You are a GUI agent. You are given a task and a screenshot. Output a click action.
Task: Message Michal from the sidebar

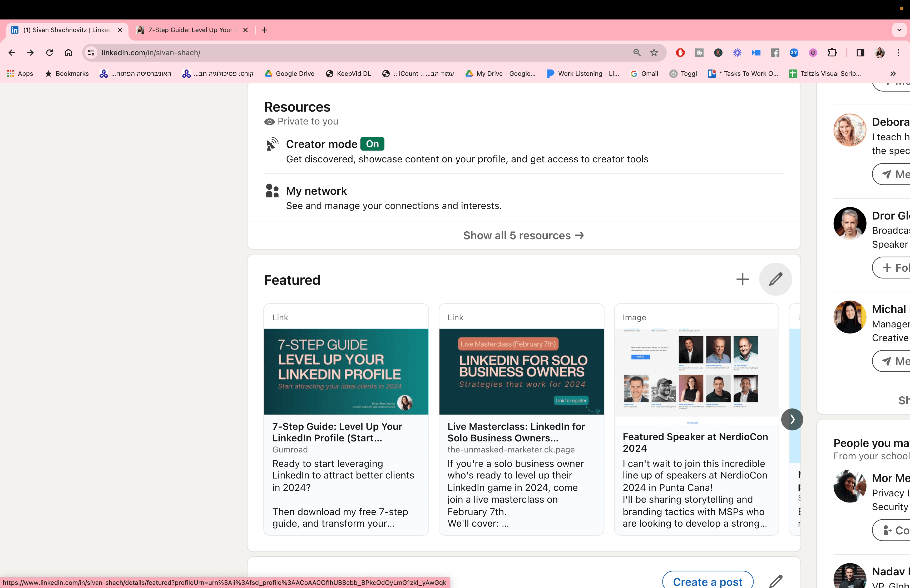pyautogui.click(x=892, y=361)
